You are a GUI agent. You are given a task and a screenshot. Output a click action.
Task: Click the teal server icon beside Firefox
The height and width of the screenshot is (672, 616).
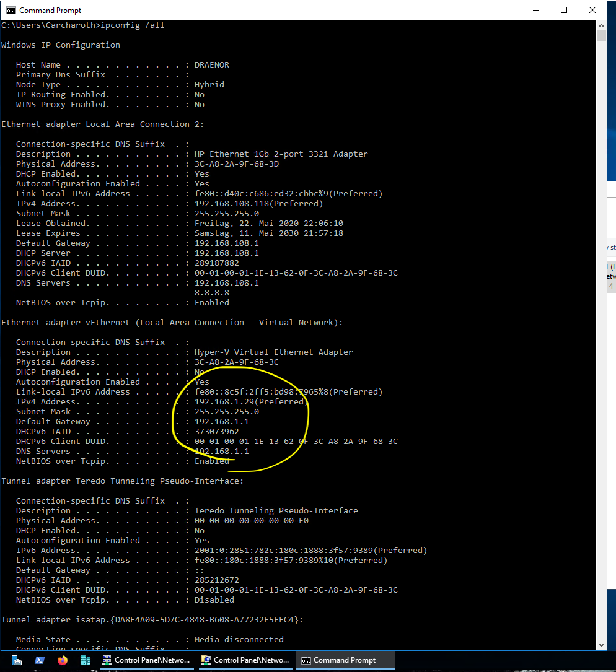[x=86, y=660]
